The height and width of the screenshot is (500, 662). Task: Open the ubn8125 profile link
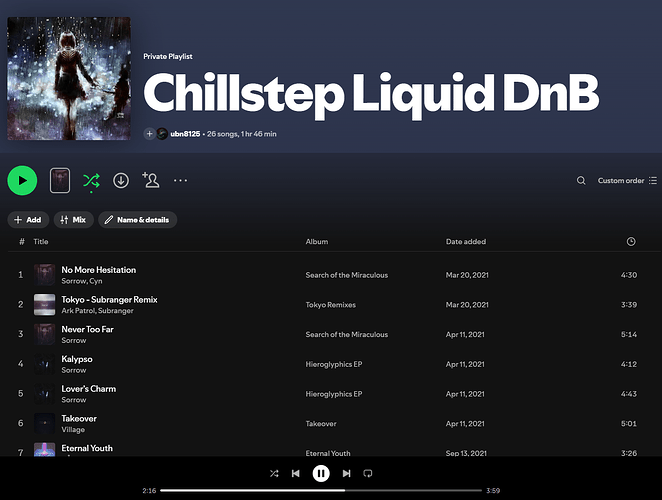click(185, 134)
